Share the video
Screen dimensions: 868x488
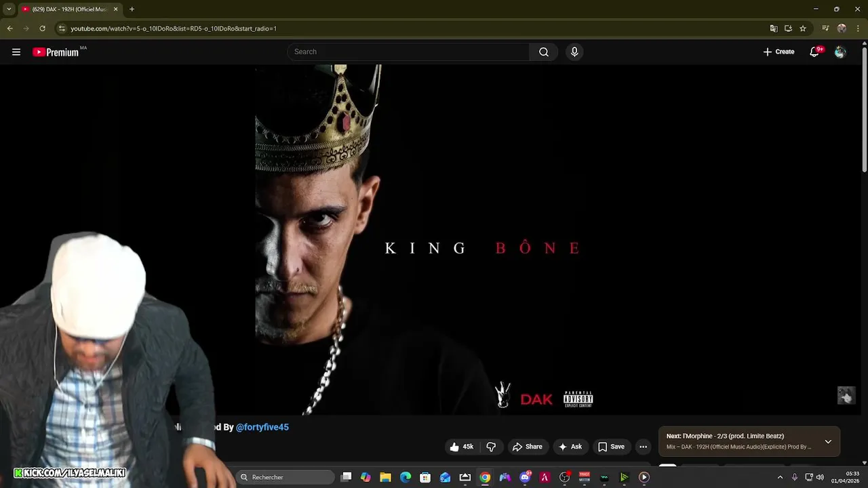(x=527, y=447)
